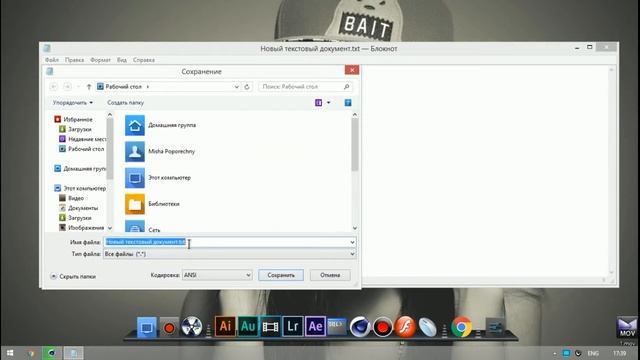Click the Отмена button
Image resolution: width=640 pixels, height=360 pixels.
tap(330, 275)
